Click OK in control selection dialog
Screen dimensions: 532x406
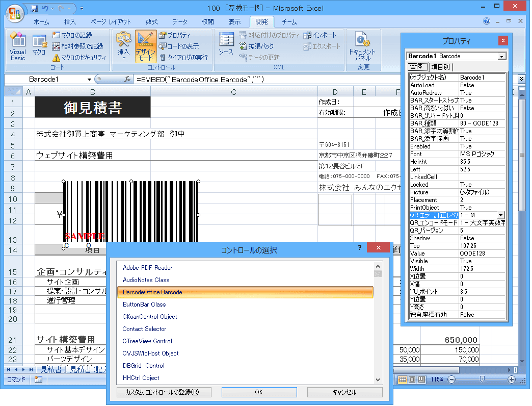click(x=259, y=392)
